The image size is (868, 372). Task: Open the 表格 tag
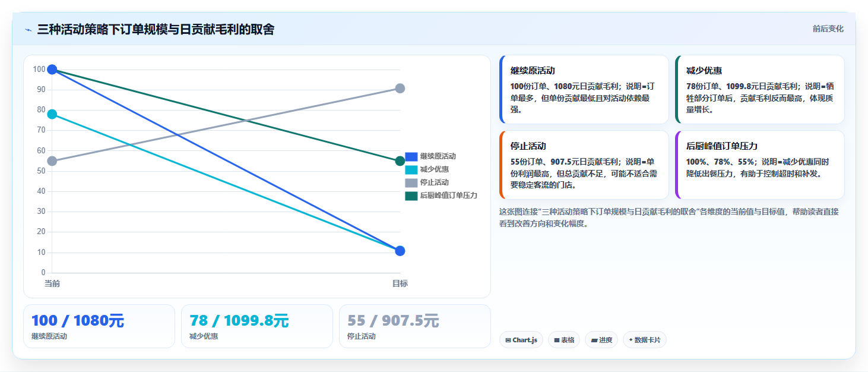click(x=564, y=340)
